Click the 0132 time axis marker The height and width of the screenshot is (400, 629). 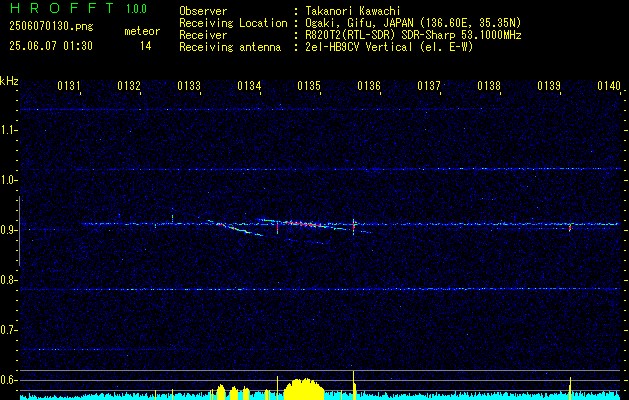129,85
